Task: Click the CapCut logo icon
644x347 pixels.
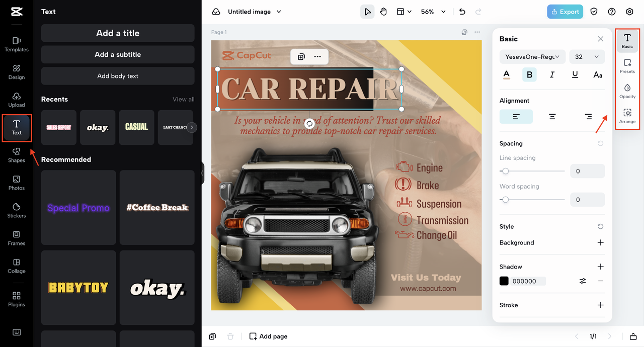Action: coord(16,12)
